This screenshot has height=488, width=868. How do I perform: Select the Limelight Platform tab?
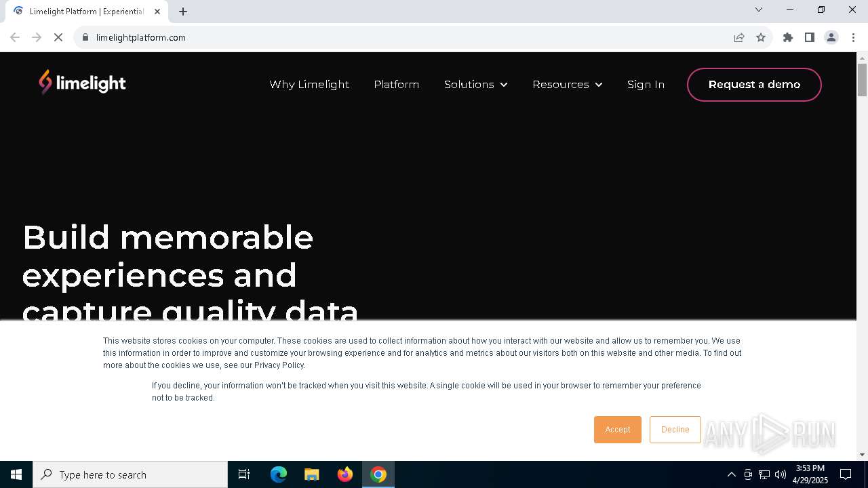pos(87,11)
